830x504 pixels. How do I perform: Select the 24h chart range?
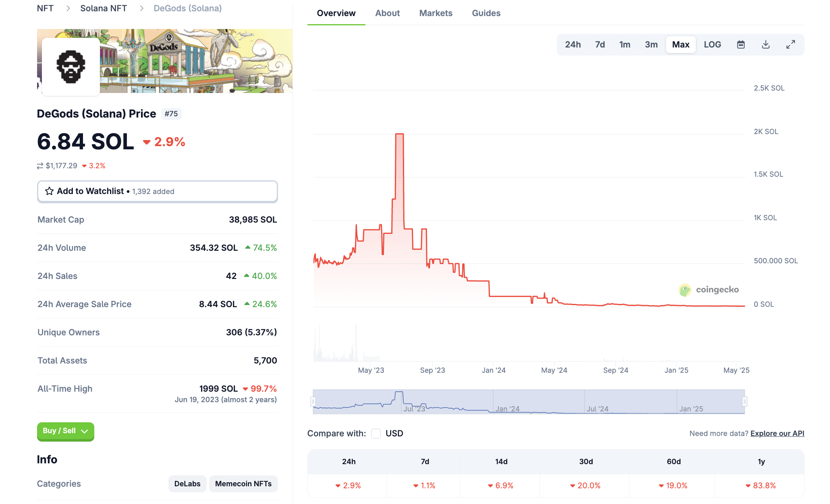coord(573,45)
